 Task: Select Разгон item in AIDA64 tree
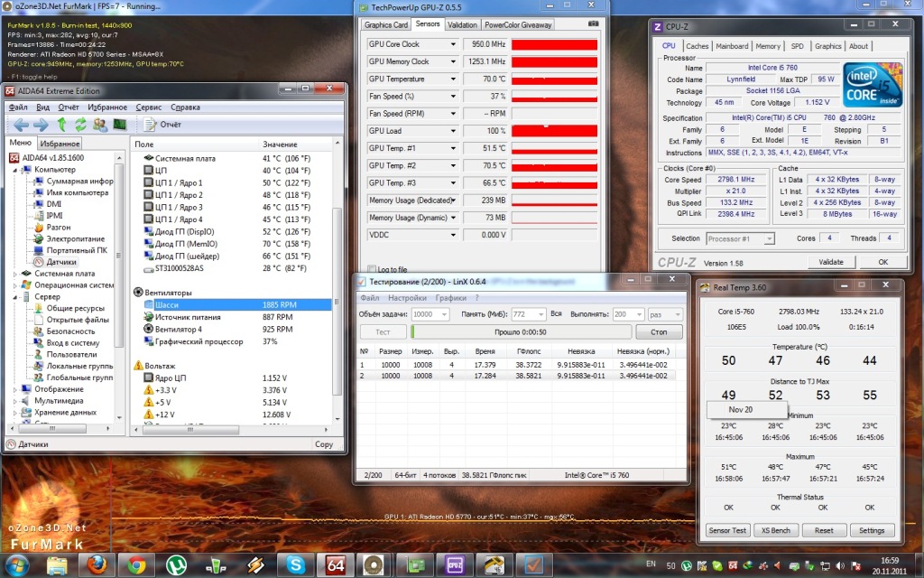point(51,227)
